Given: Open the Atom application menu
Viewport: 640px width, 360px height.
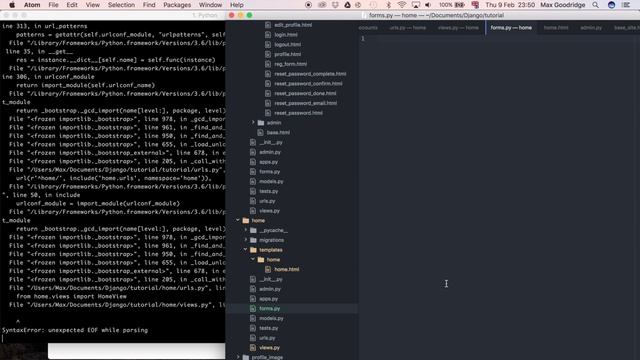Looking at the screenshot, I should pos(32,5).
